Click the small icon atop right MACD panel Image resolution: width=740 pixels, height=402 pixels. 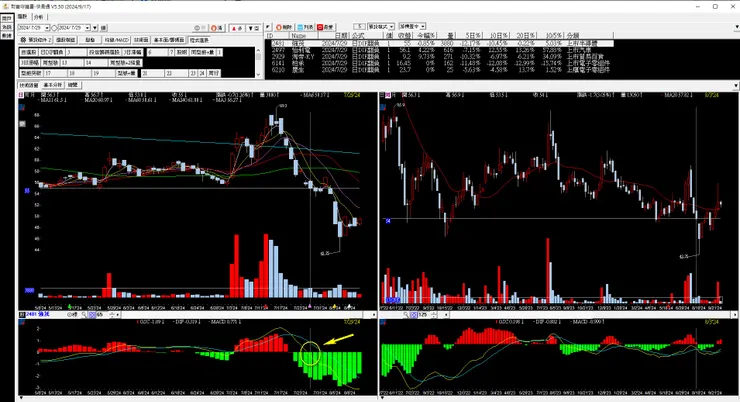pos(383,322)
